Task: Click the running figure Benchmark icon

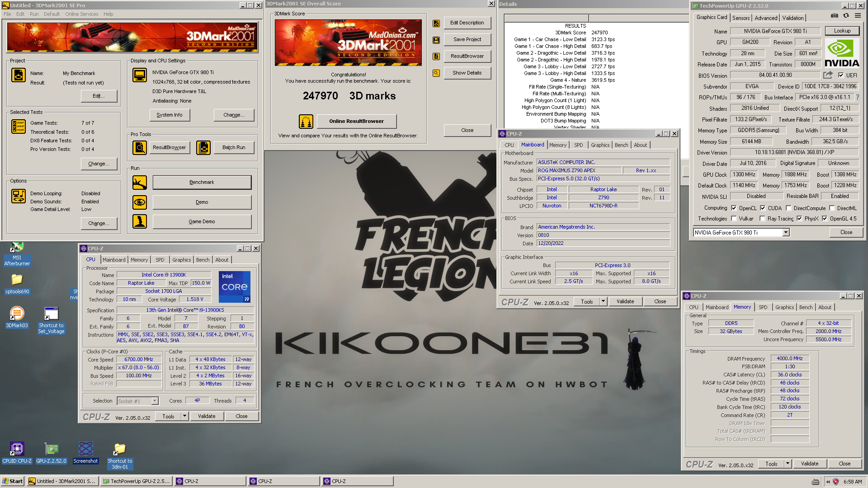Action: click(x=140, y=183)
